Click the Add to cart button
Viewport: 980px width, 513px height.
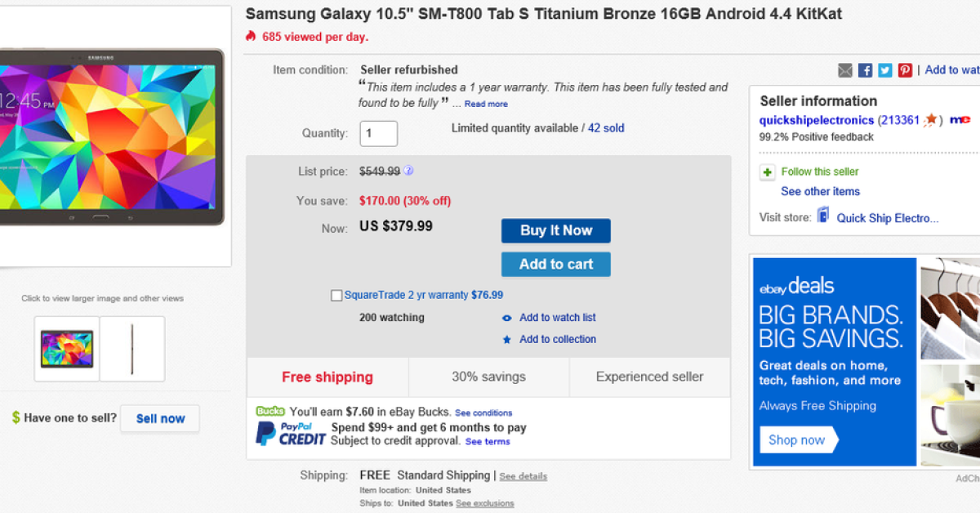pyautogui.click(x=555, y=264)
